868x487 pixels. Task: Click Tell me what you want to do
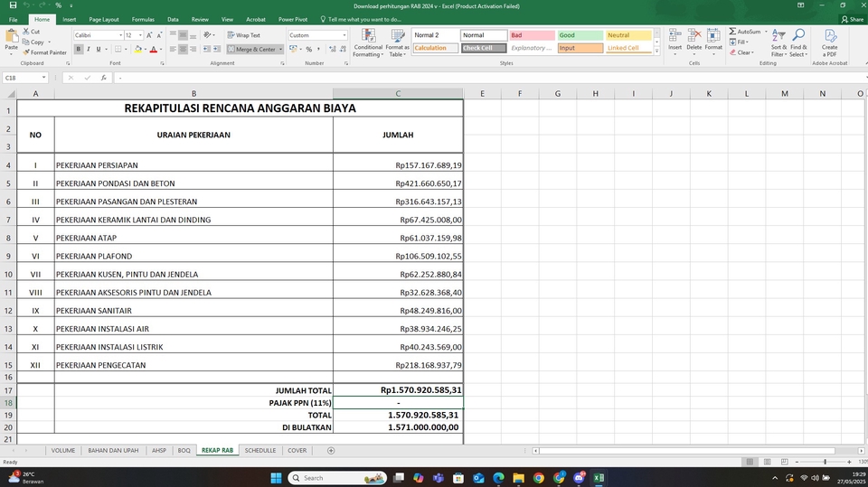coord(361,19)
